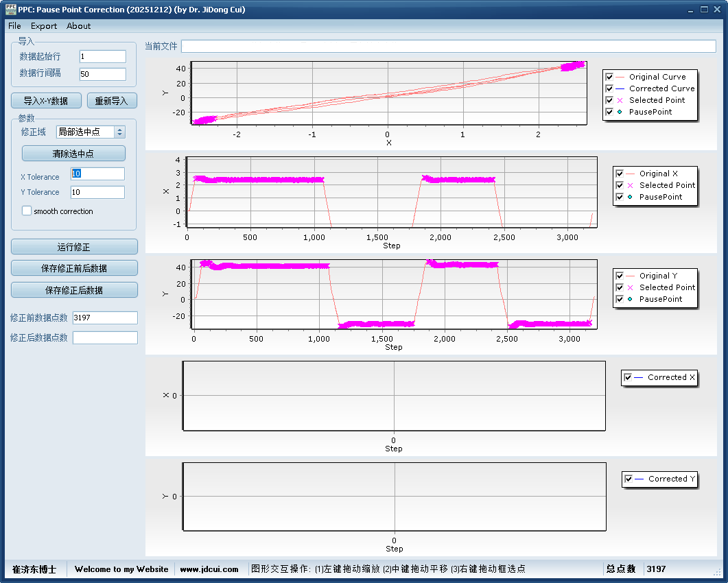Click the 数据行间隔 input field
Viewport: 728px width, 583px height.
pos(102,74)
